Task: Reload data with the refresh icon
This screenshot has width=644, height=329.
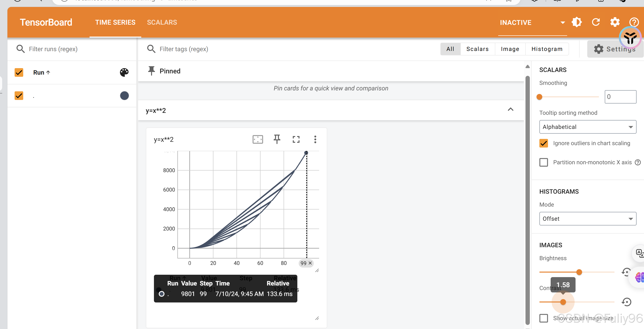Action: point(596,22)
